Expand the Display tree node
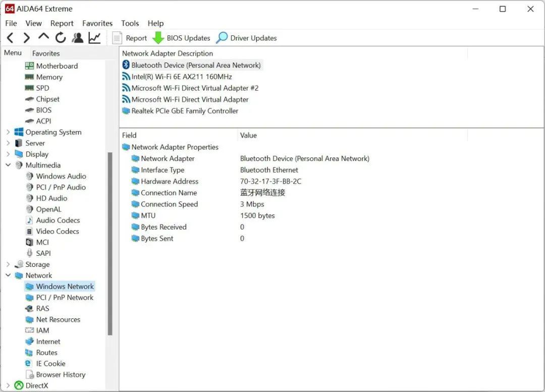Viewport: 545px width, 392px height. click(8, 154)
